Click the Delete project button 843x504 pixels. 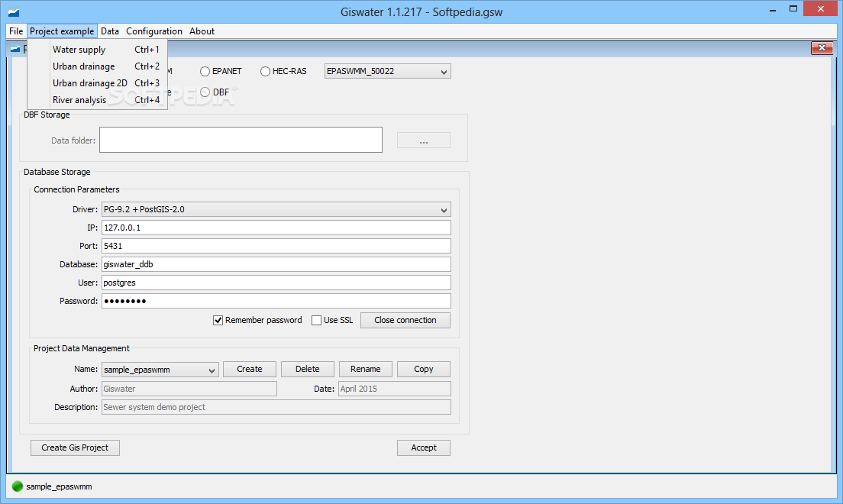click(x=308, y=369)
